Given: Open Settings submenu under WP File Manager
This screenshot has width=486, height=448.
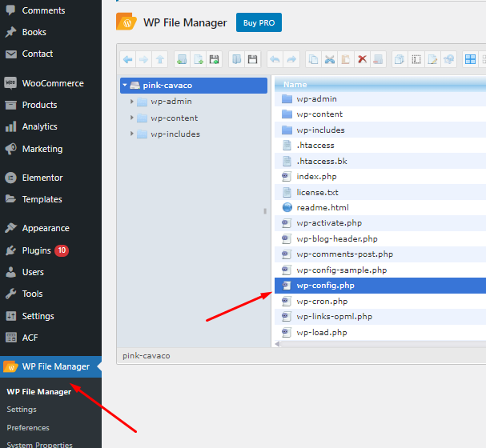Looking at the screenshot, I should 22,410.
